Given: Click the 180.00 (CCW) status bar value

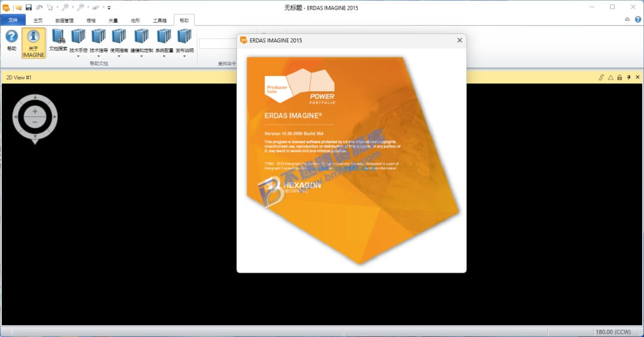Looking at the screenshot, I should pos(613,332).
